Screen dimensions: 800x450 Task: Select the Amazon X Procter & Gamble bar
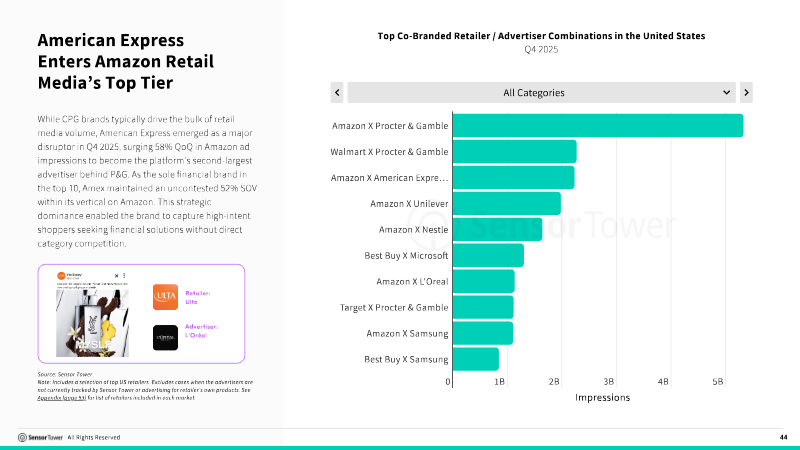click(598, 126)
